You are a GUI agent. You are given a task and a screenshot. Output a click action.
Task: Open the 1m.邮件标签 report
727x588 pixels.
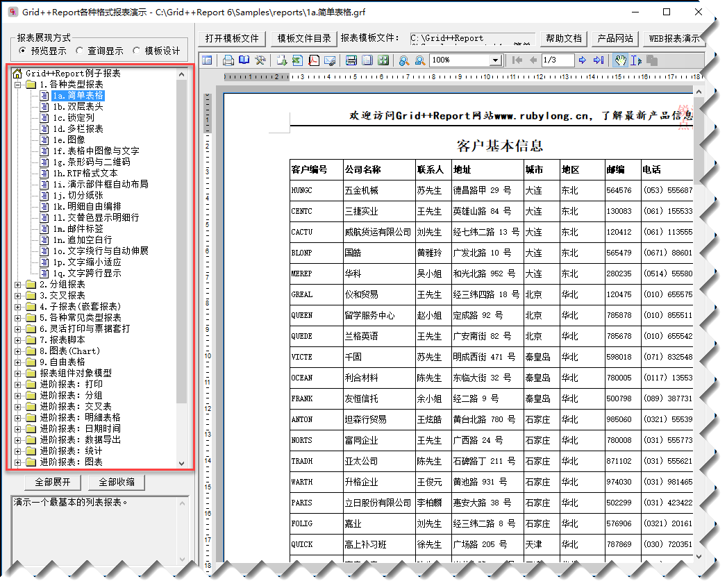[78, 229]
